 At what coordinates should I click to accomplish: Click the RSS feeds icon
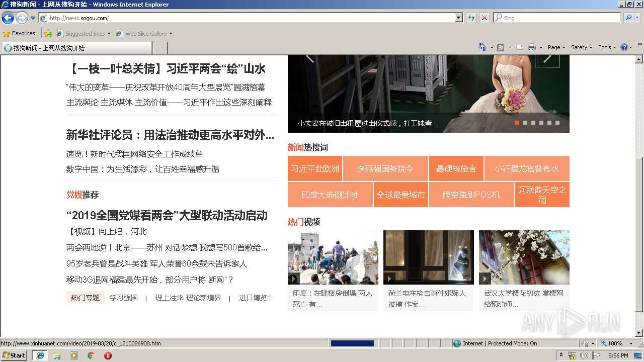point(501,47)
